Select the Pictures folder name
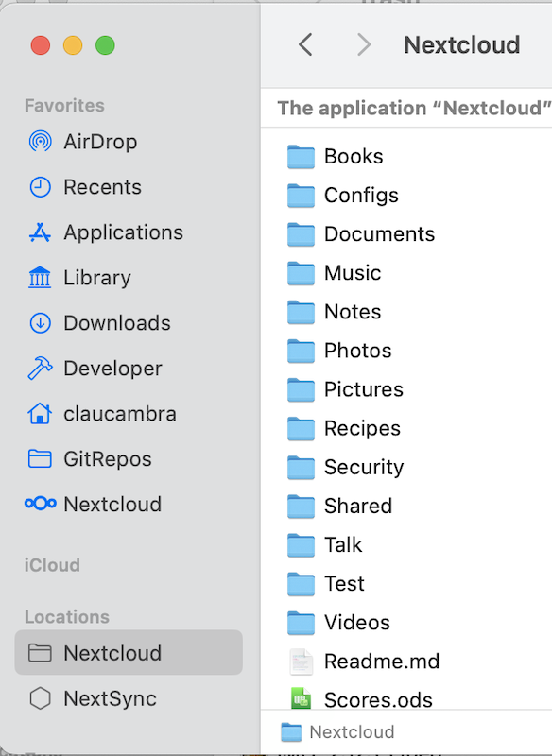This screenshot has width=552, height=756. (364, 389)
